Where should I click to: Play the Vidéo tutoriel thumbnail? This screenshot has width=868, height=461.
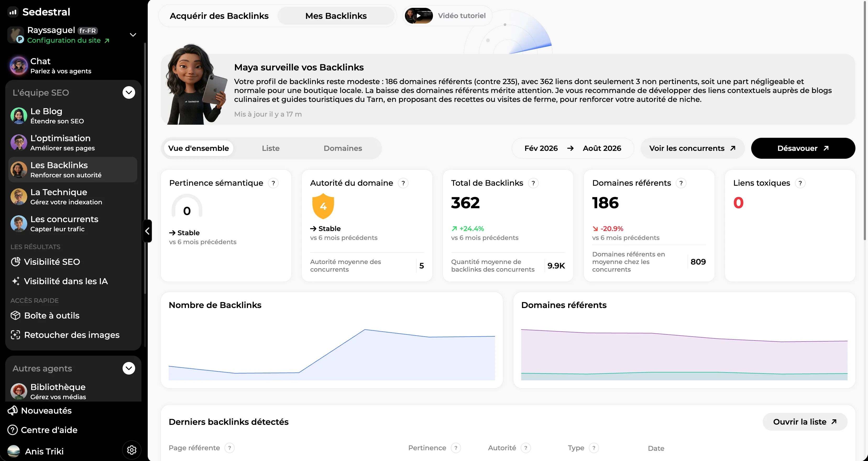(x=419, y=15)
